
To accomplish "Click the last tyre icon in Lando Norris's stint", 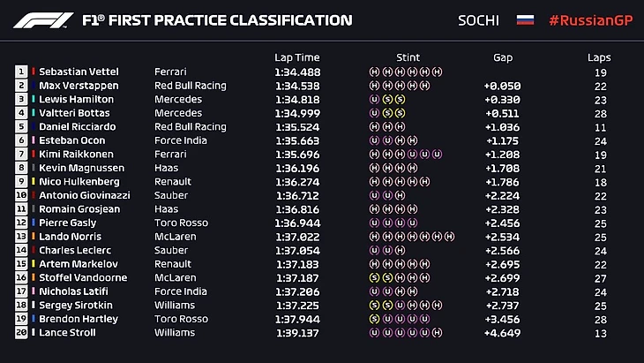I will coord(450,237).
